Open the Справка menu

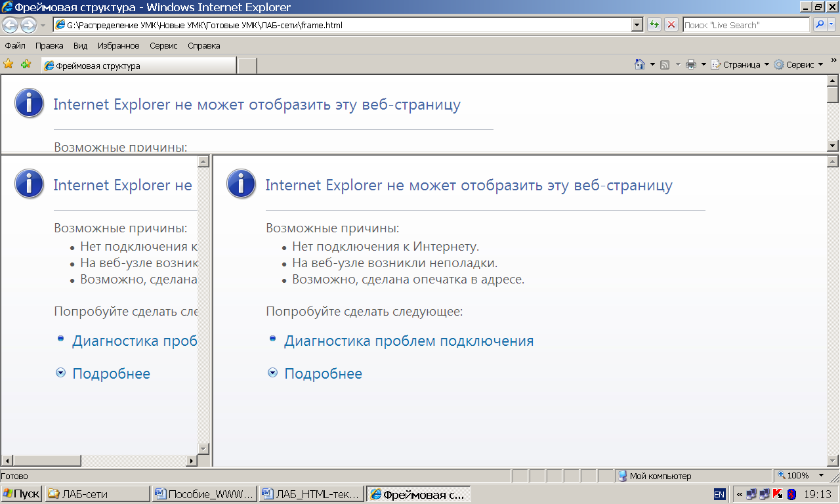(x=203, y=45)
